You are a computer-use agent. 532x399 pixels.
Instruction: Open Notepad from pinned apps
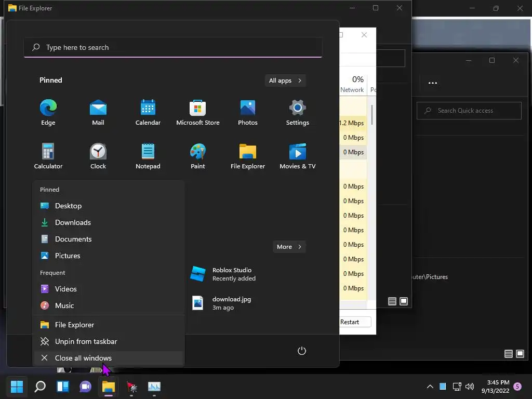click(x=148, y=156)
